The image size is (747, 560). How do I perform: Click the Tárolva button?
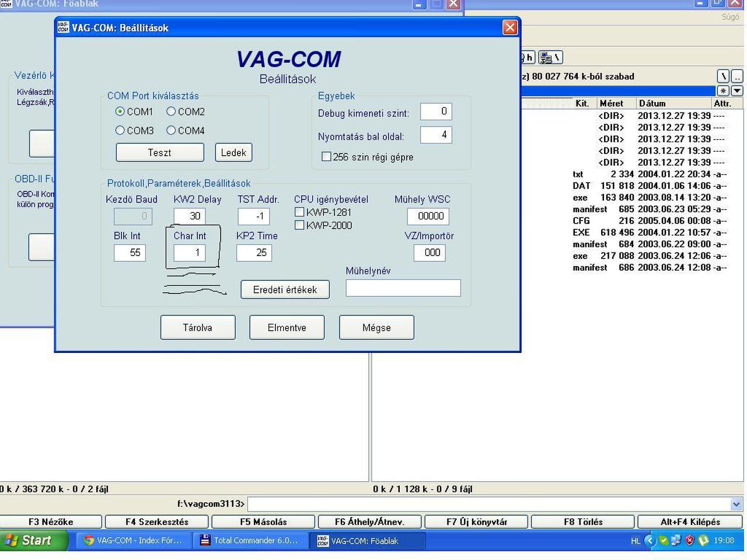tap(198, 327)
